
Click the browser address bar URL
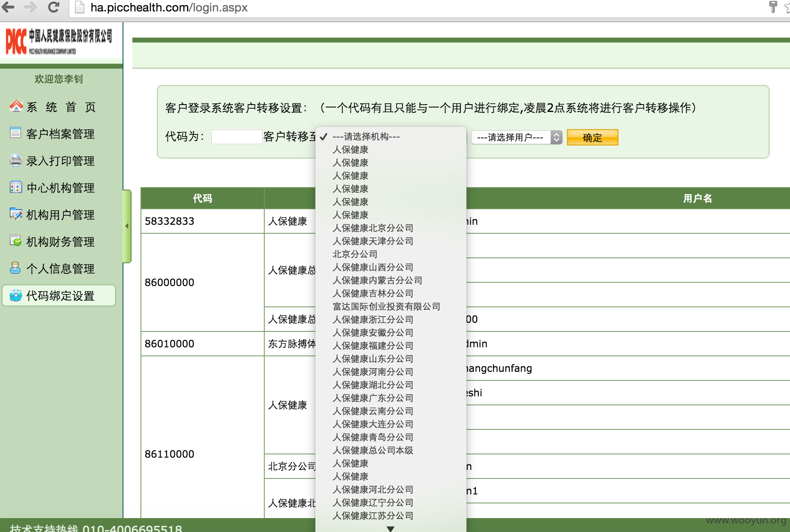tap(169, 7)
